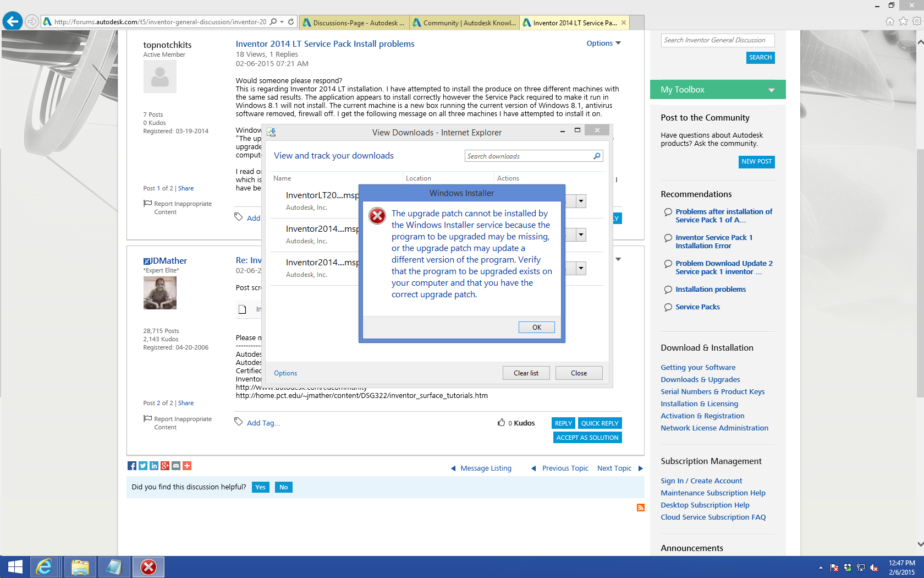Share discussion on Twitter icon
Screen dimensions: 924x578
pyautogui.click(x=143, y=466)
